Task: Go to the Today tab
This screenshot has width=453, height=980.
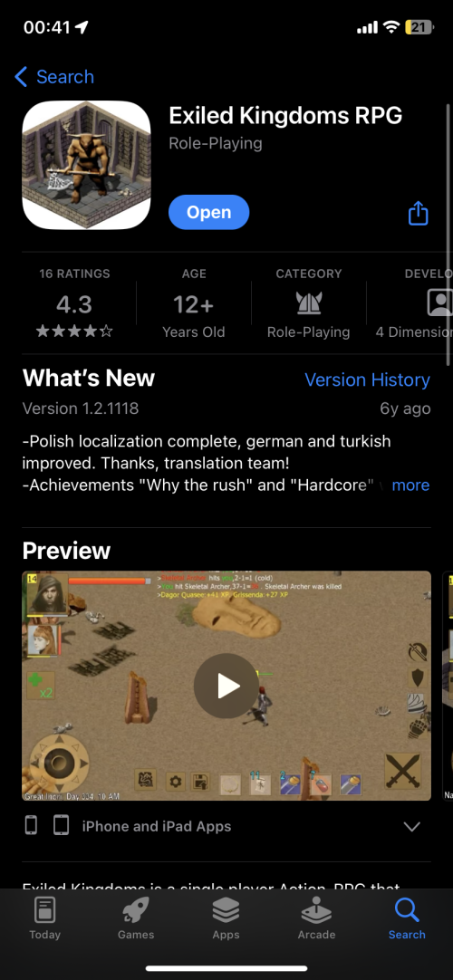Action: tap(45, 918)
